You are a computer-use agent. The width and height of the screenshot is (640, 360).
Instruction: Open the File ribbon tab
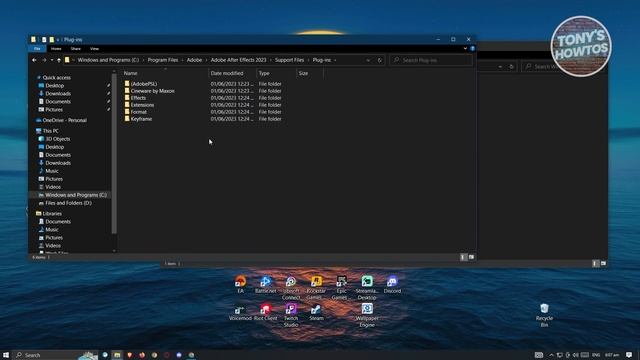[x=37, y=49]
